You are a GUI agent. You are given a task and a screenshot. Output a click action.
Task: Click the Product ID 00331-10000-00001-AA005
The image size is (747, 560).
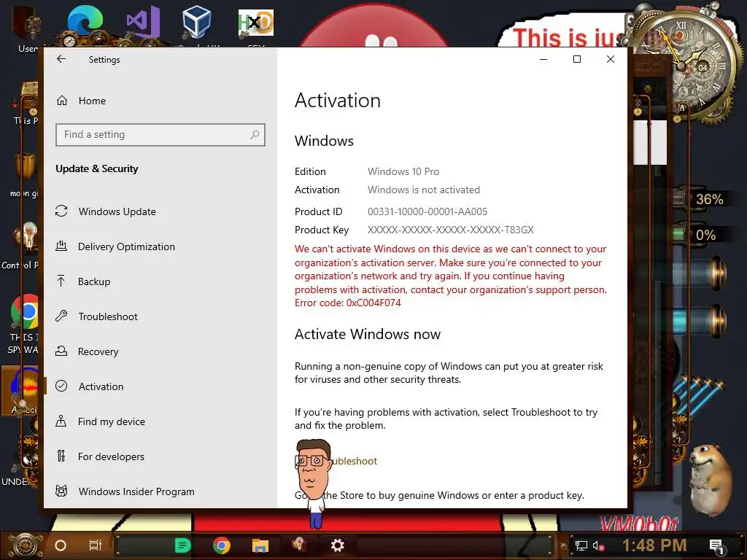point(427,211)
